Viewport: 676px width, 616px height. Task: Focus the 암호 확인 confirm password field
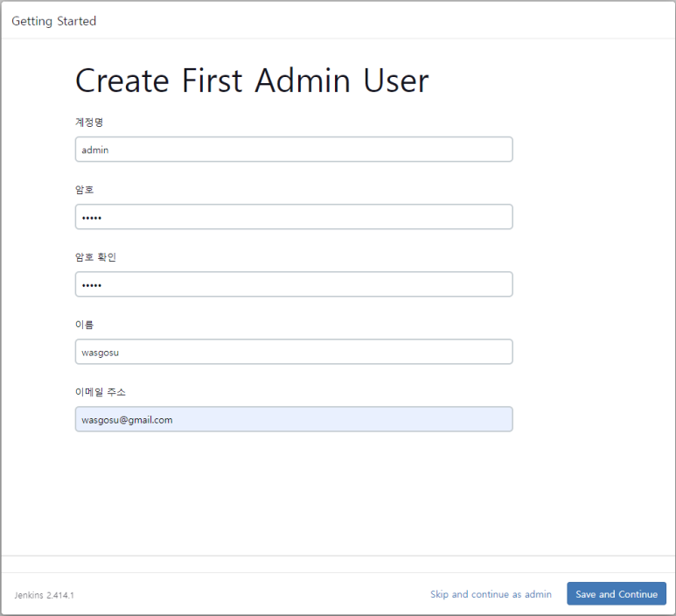point(294,283)
